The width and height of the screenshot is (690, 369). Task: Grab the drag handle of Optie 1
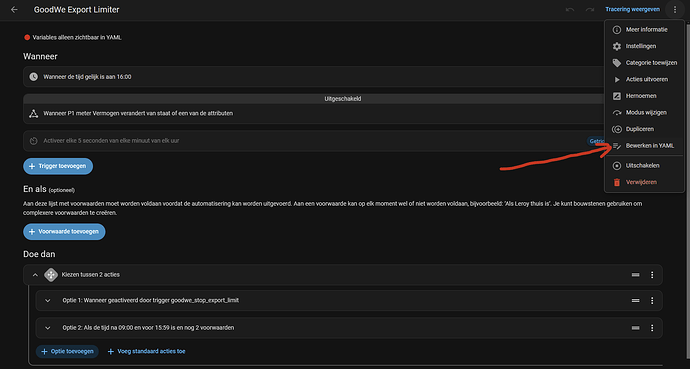pos(635,301)
